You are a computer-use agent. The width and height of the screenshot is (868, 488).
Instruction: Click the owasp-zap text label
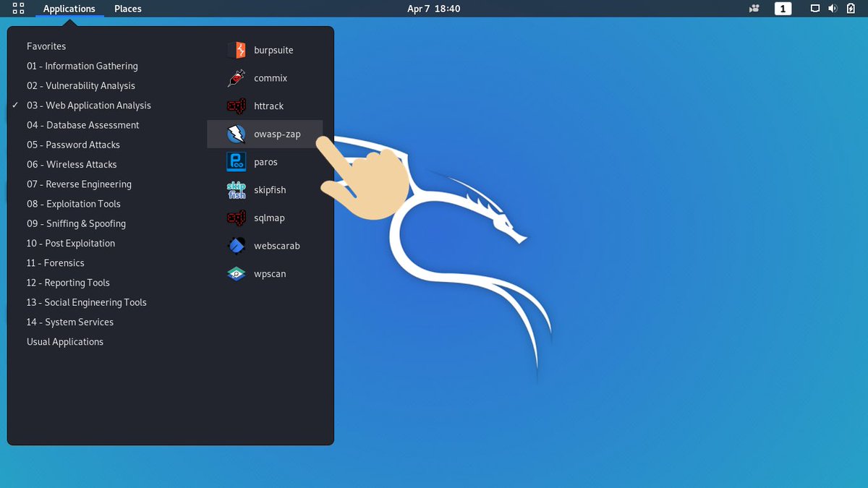277,134
